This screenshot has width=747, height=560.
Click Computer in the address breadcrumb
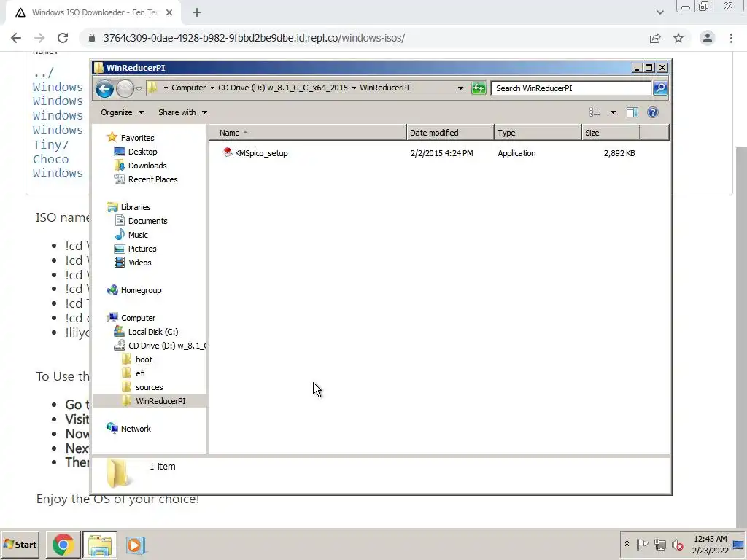189,87
